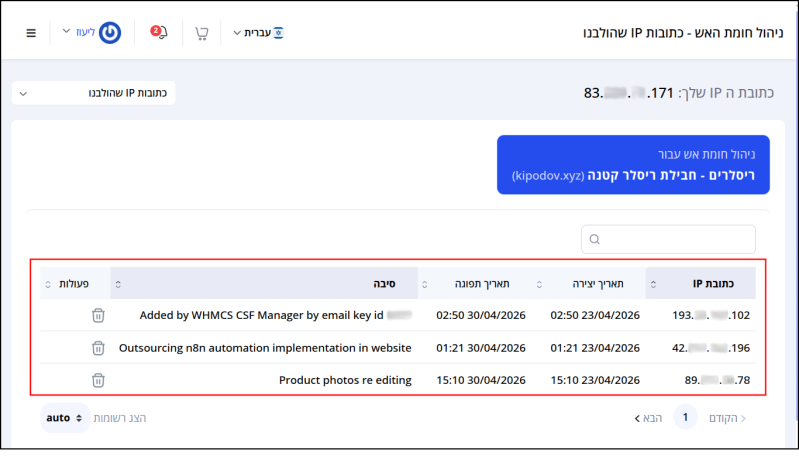This screenshot has width=799, height=467.
Task: Sort by the סיבה column
Action: (x=264, y=283)
